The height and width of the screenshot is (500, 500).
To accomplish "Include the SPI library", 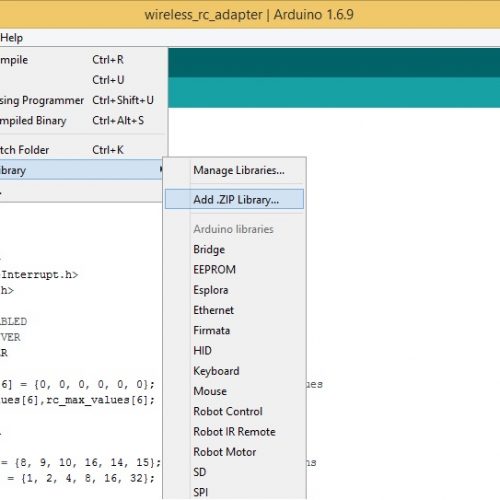I will [x=234, y=492].
